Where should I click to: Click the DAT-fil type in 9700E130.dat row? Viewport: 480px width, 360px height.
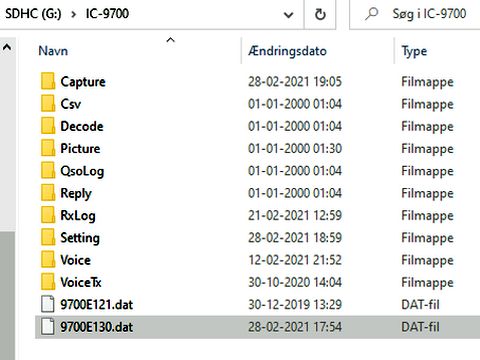[x=420, y=327]
